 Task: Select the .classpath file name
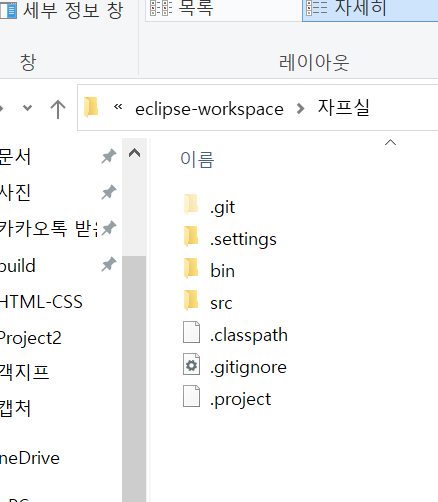[249, 335]
